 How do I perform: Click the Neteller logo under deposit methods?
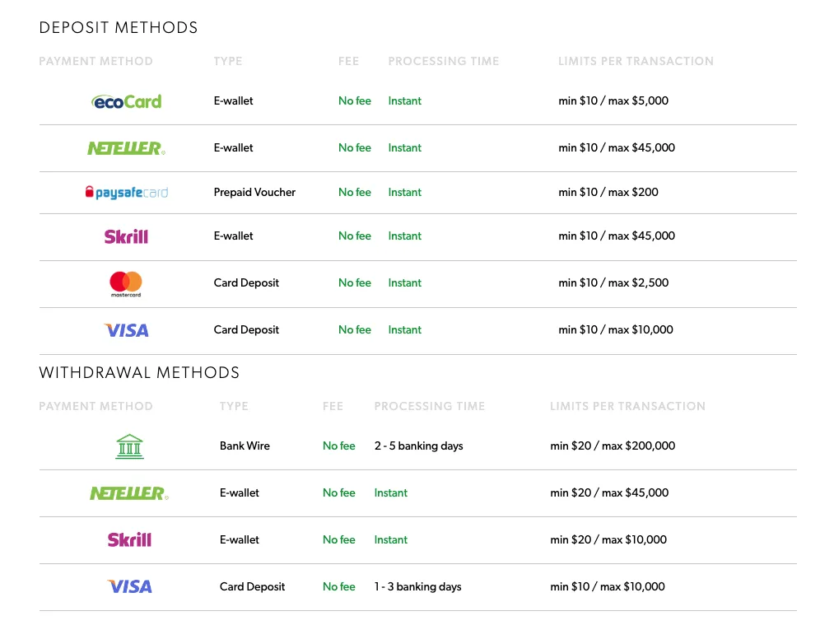tap(126, 148)
